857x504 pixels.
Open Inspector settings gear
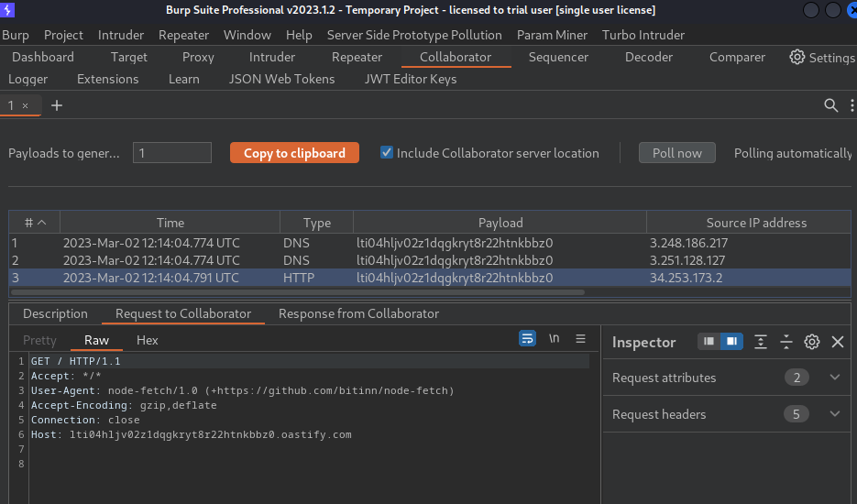812,342
